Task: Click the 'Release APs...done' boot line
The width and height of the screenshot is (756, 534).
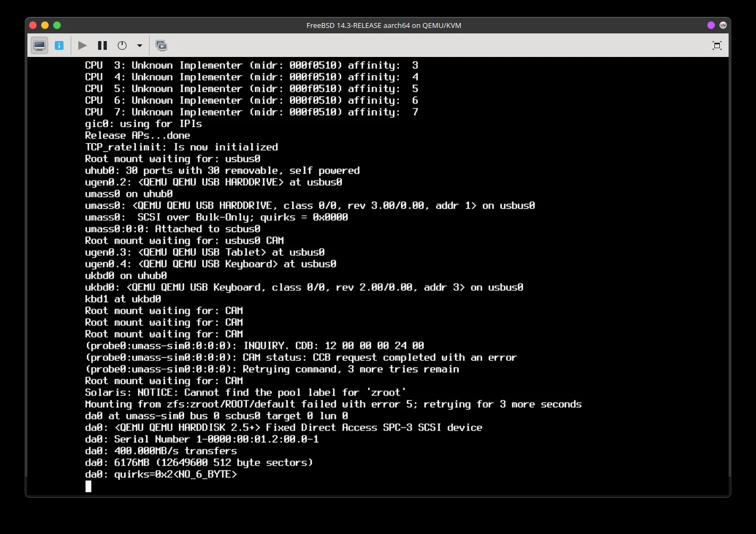Action: [138, 135]
